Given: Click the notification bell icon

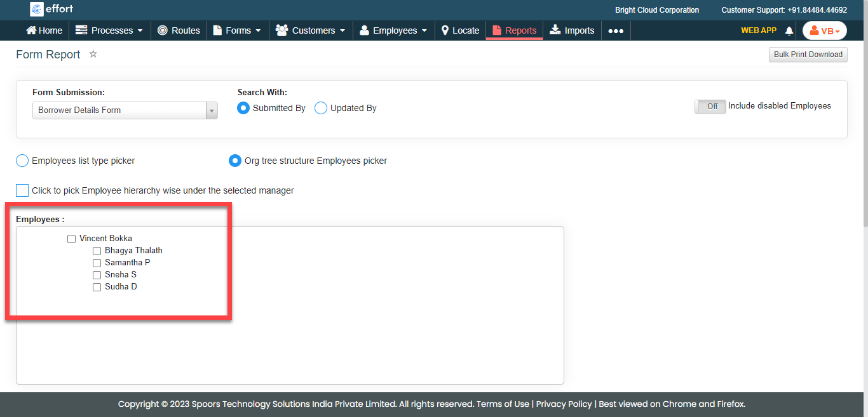Looking at the screenshot, I should [x=789, y=31].
